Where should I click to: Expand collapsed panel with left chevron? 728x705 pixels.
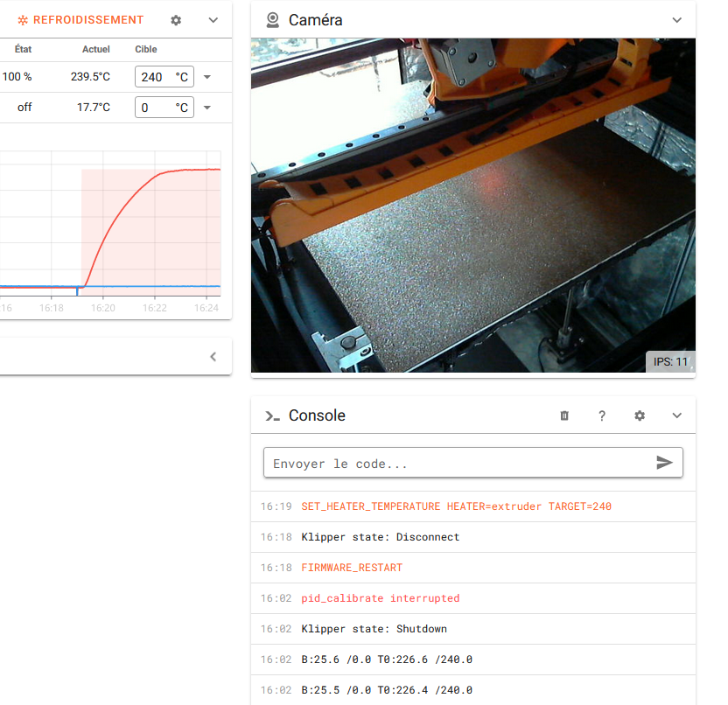point(213,357)
